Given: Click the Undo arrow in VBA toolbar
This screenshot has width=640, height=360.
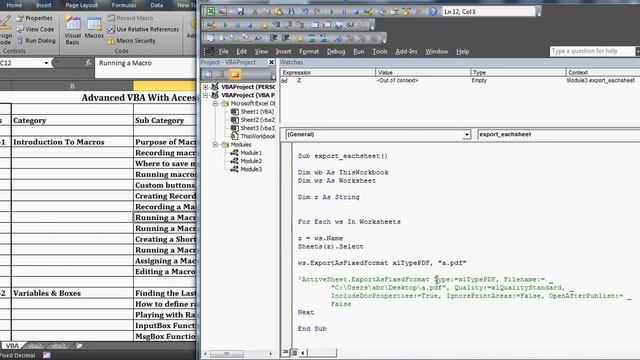Looking at the screenshot, I should point(305,11).
